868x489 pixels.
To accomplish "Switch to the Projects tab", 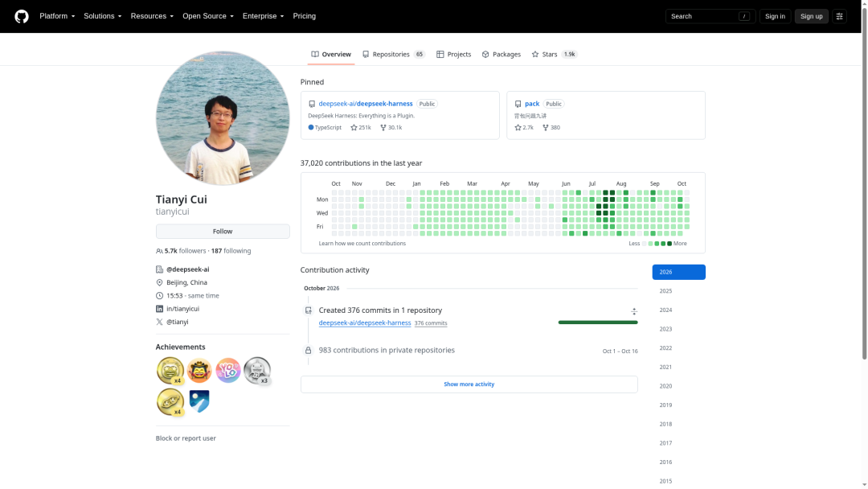I will coord(453,54).
